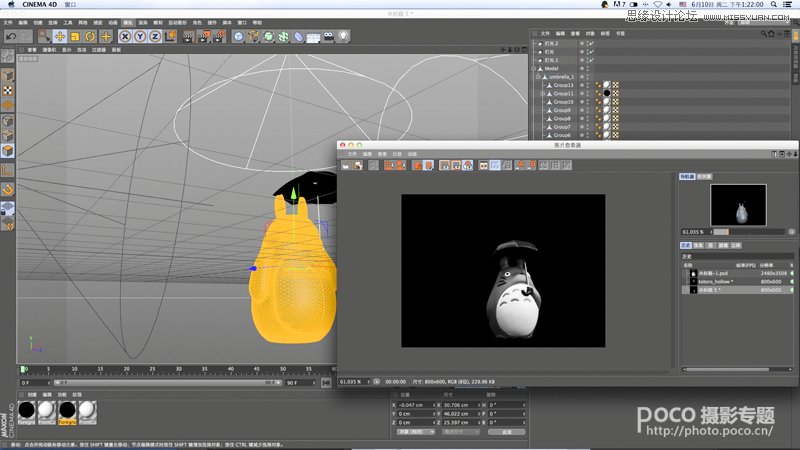The height and width of the screenshot is (450, 800).
Task: Expand the Group11 tree node
Action: 541,94
